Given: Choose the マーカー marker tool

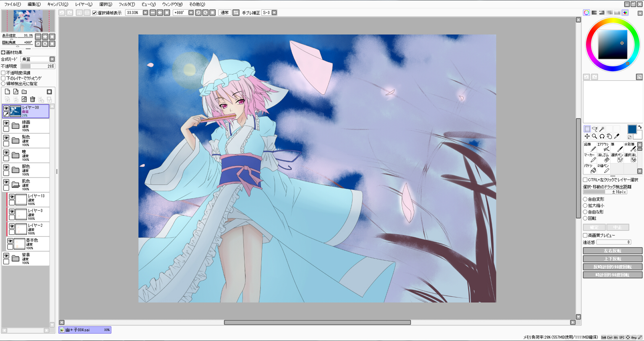Looking at the screenshot, I should (590, 157).
